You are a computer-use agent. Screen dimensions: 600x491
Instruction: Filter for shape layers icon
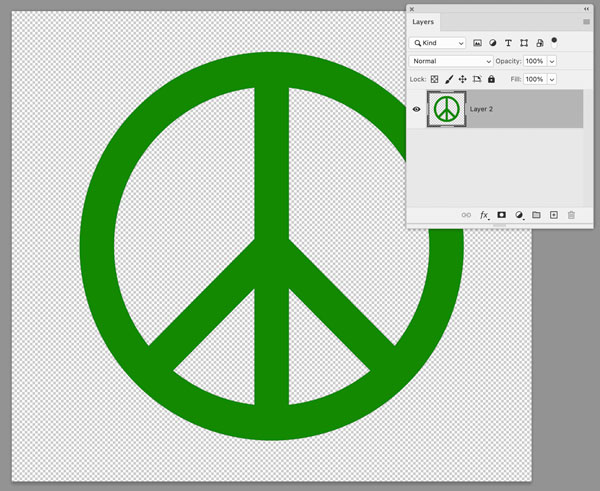(524, 43)
